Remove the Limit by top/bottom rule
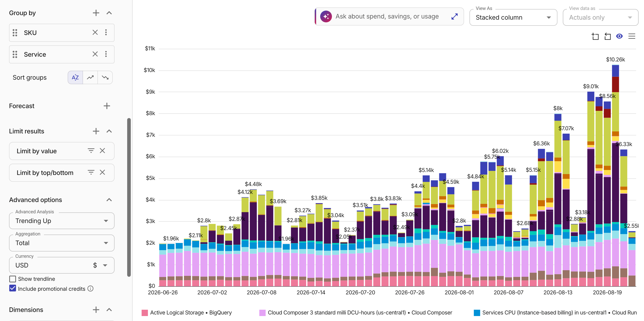Viewport: 644px width, 321px height. pyautogui.click(x=102, y=172)
